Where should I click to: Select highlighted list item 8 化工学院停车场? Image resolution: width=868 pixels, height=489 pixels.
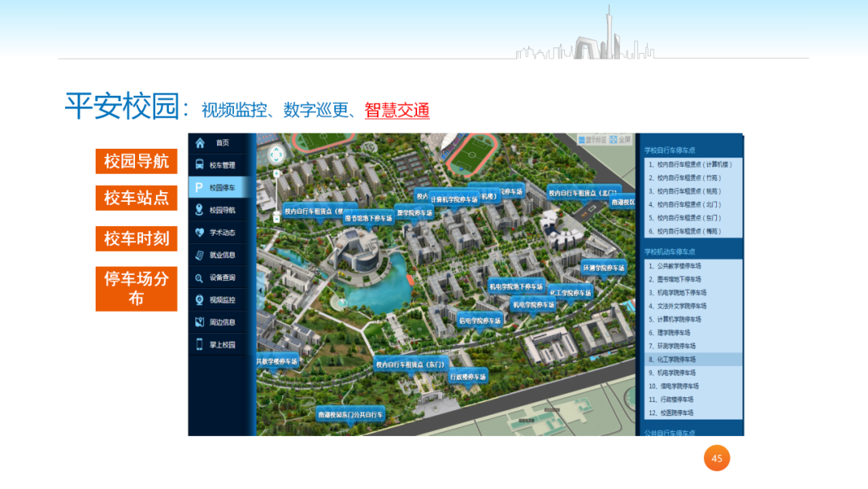pyautogui.click(x=693, y=360)
